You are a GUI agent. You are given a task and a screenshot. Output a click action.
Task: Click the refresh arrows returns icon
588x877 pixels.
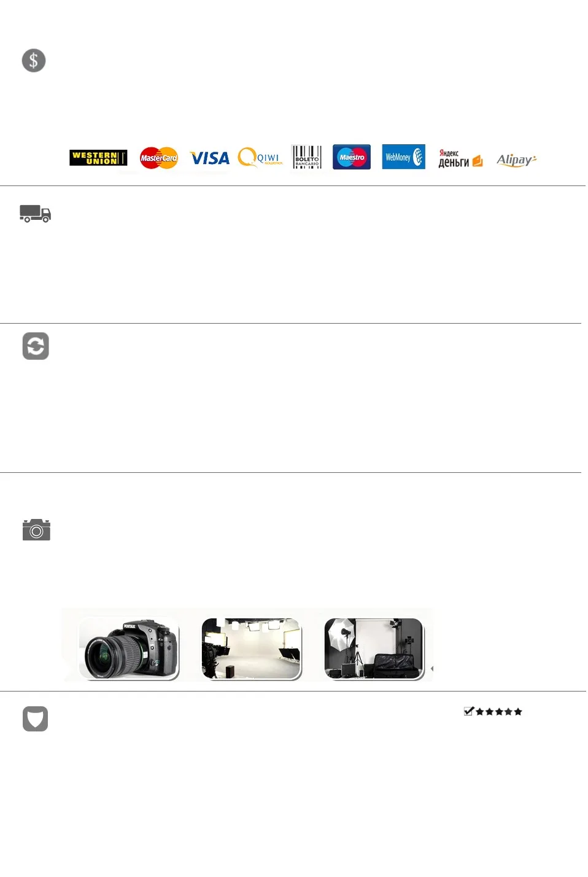[36, 346]
